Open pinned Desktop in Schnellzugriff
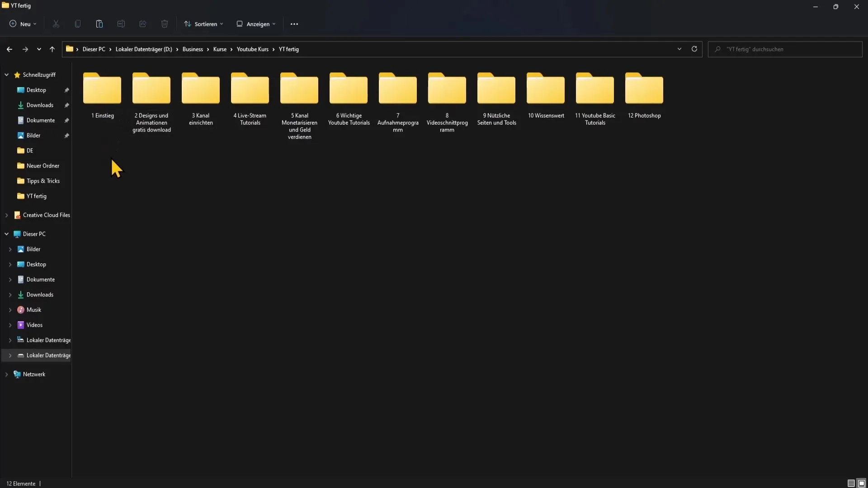The image size is (868, 488). (x=36, y=90)
